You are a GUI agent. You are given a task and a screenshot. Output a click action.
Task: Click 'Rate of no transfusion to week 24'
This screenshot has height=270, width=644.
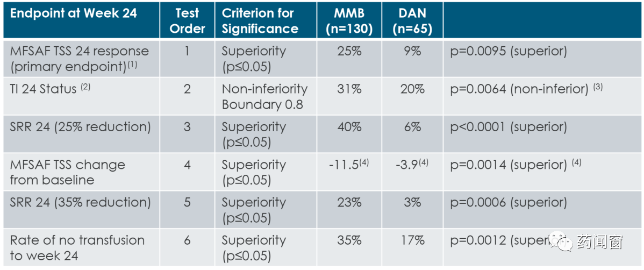77,247
